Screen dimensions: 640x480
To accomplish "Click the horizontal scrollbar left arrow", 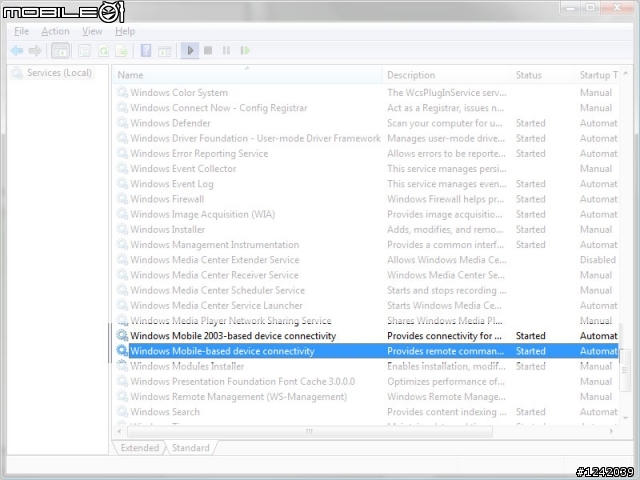I will tap(119, 431).
